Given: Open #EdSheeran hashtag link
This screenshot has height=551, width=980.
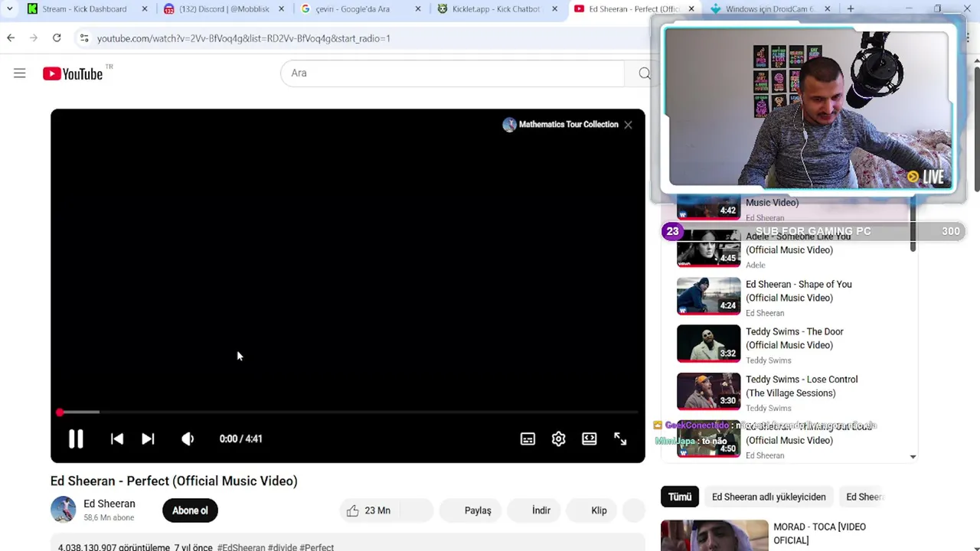Looking at the screenshot, I should (240, 547).
